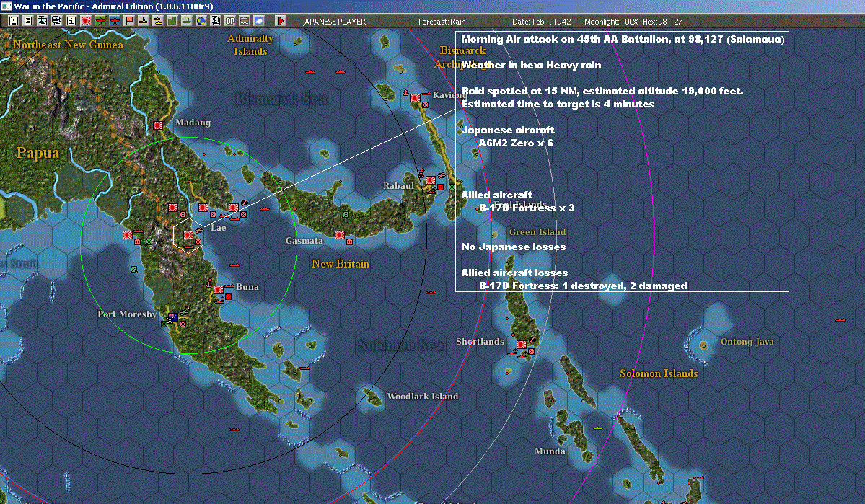
Task: Click the crosshair target toolbar icon
Action: click(x=216, y=21)
